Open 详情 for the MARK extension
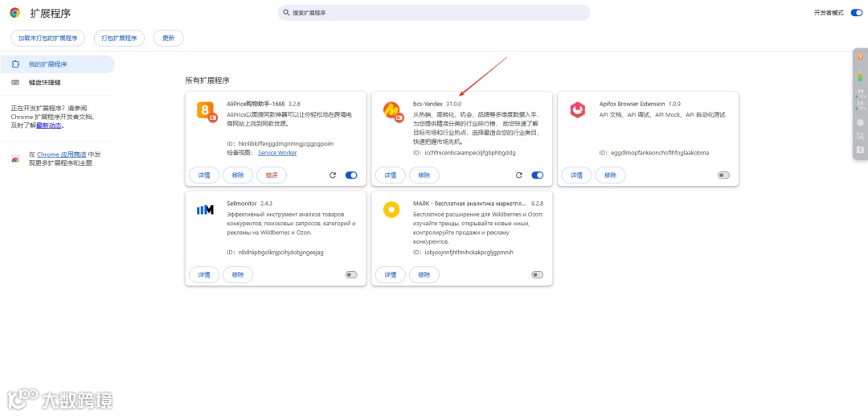The image size is (868, 416). point(391,274)
